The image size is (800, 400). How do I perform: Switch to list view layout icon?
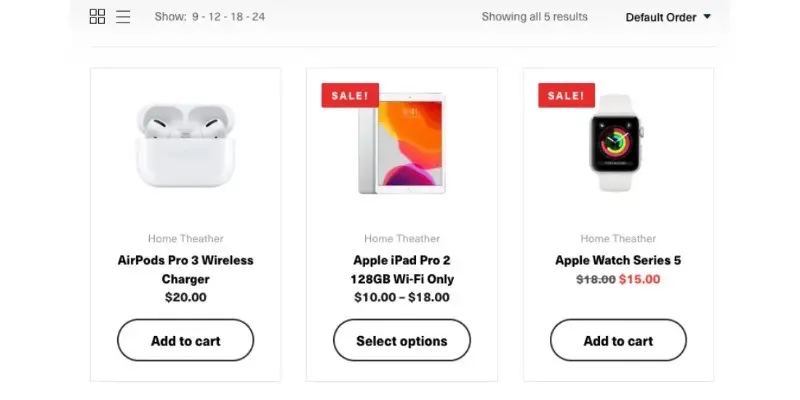pyautogui.click(x=123, y=16)
